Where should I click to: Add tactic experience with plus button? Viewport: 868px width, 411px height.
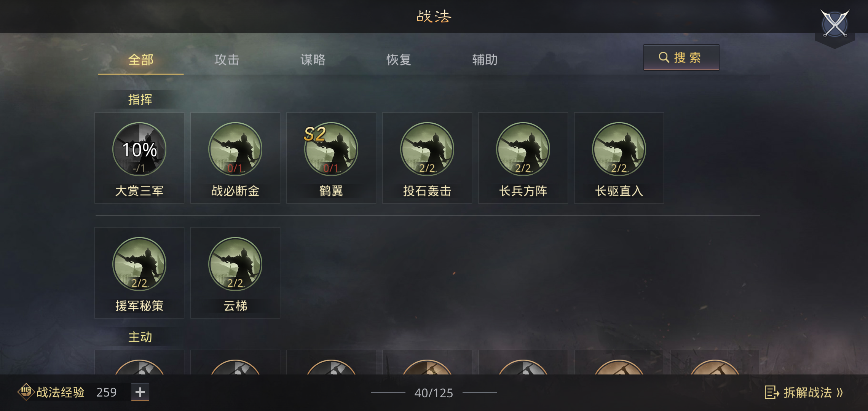(140, 392)
